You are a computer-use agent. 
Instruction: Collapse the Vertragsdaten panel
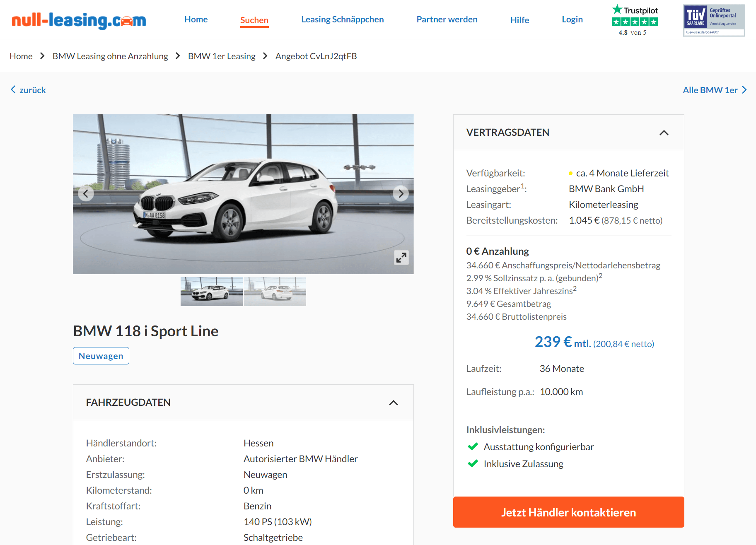tap(664, 133)
